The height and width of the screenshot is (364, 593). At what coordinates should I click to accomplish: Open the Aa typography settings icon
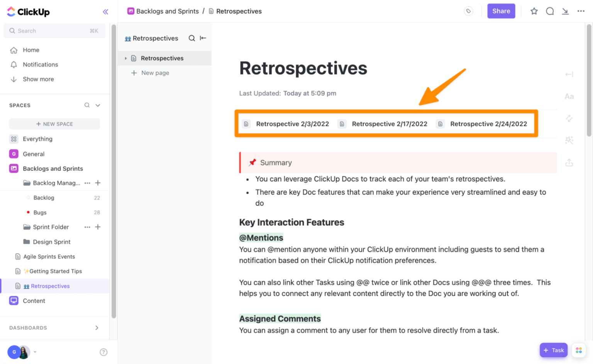pos(569,96)
